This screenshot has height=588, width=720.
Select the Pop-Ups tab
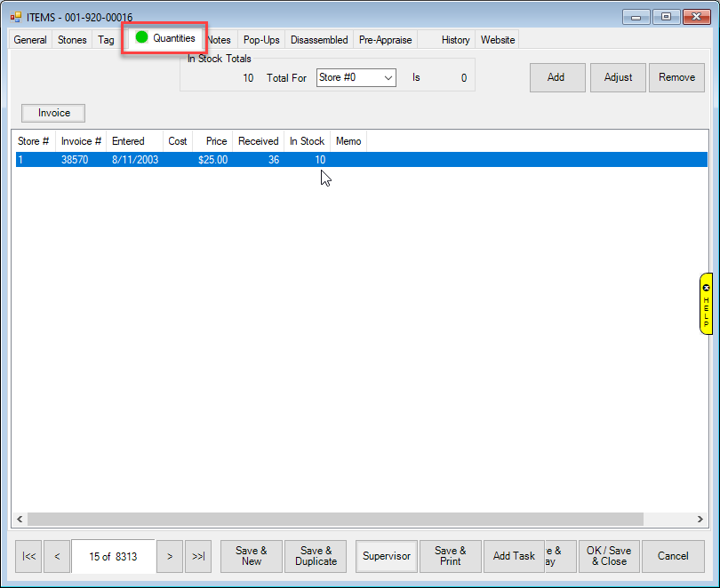point(260,40)
